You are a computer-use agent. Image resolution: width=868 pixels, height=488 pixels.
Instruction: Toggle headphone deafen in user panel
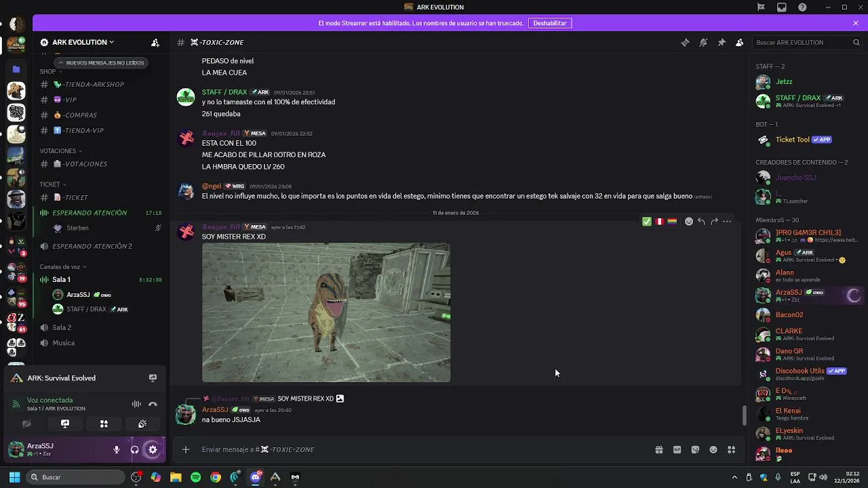pos(134,449)
